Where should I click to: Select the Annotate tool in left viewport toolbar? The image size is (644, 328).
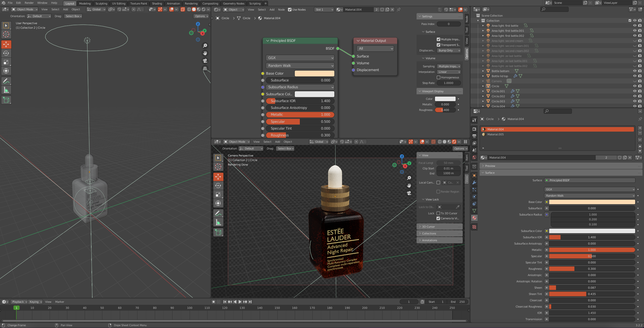[x=6, y=81]
